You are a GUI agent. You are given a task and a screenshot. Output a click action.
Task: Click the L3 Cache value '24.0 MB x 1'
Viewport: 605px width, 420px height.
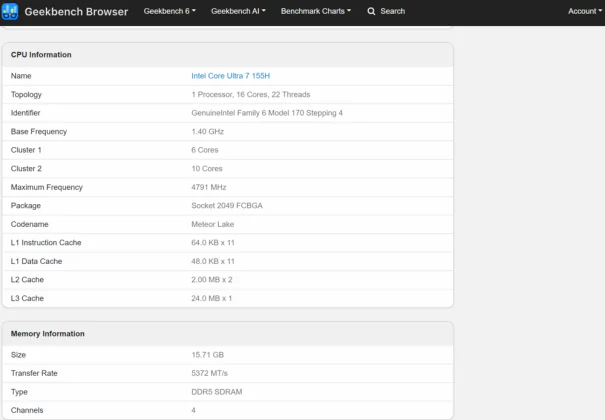click(x=212, y=298)
